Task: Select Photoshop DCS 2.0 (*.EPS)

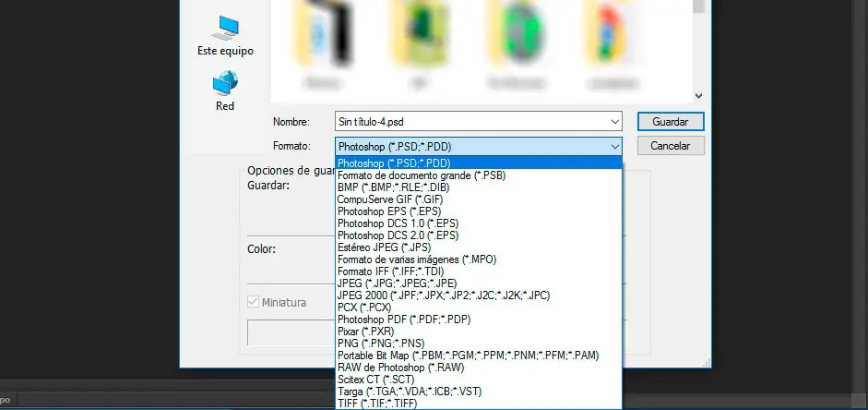Action: coord(479,235)
